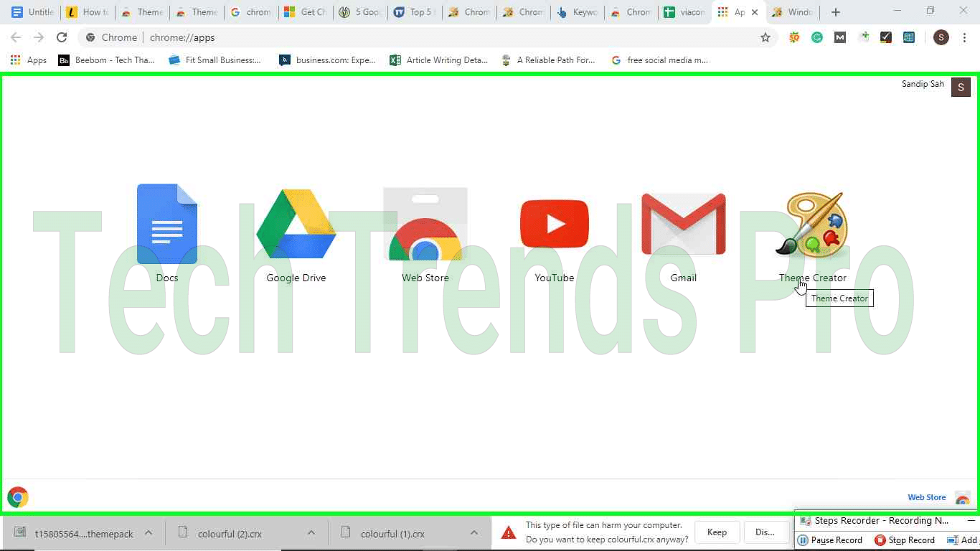This screenshot has width=980, height=551.
Task: Open the black checkmark extension icon
Action: coord(886,37)
